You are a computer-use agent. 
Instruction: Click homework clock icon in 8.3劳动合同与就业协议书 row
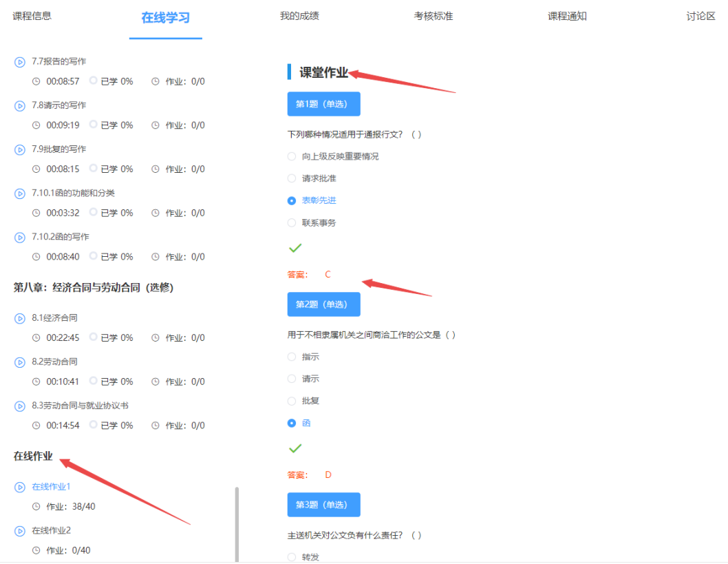[156, 425]
